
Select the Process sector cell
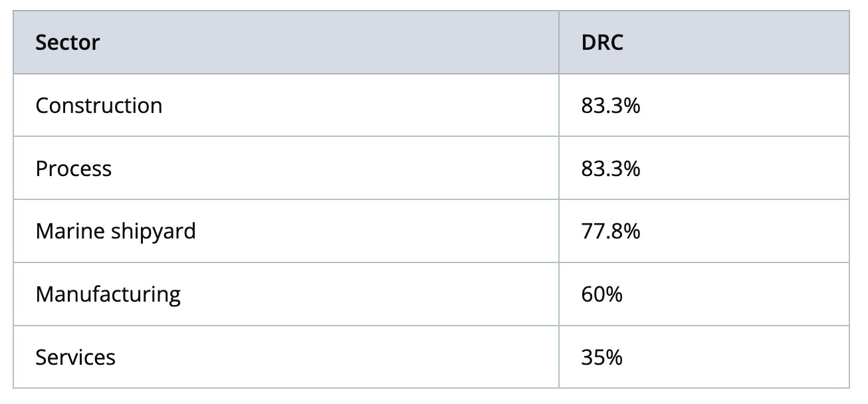pos(73,169)
